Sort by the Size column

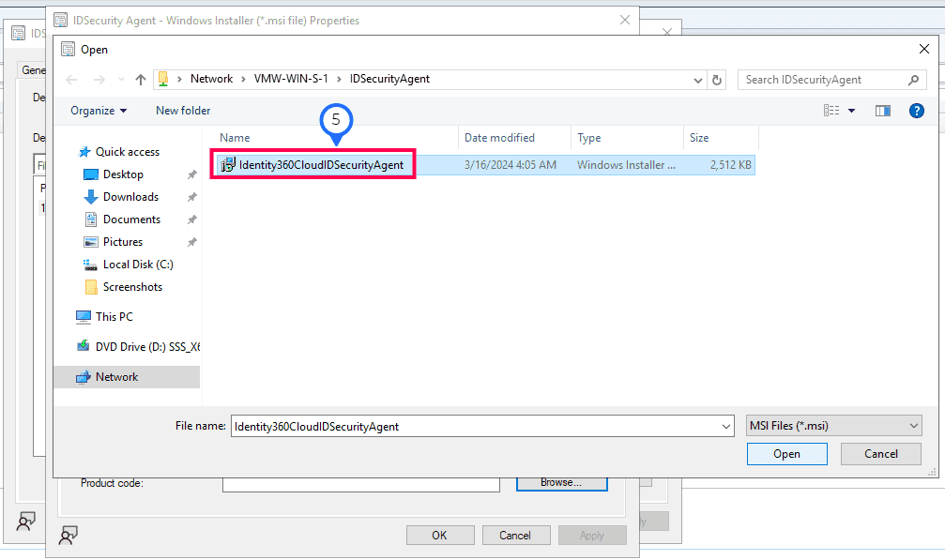[699, 138]
